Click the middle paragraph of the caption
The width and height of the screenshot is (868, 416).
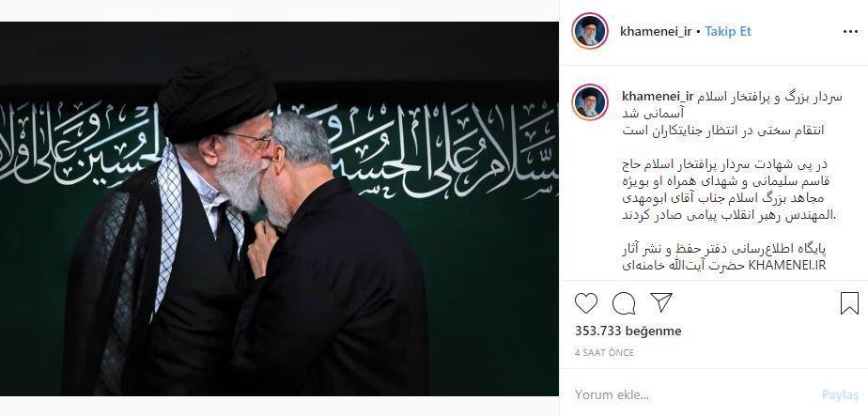728,190
